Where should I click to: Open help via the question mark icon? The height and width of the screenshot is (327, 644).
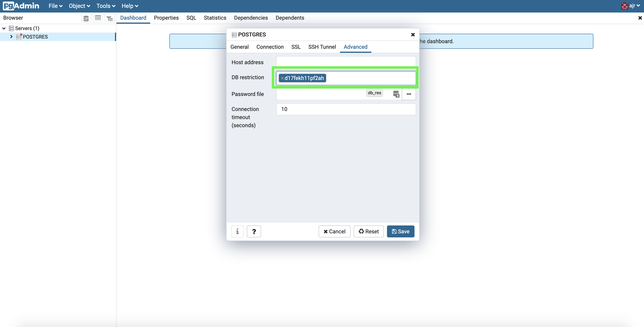254,231
